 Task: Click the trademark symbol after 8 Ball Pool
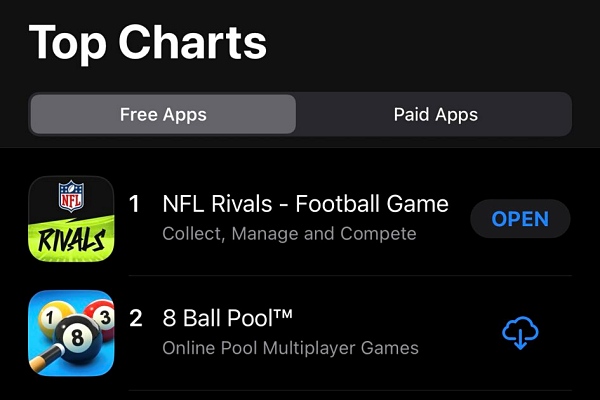point(283,314)
